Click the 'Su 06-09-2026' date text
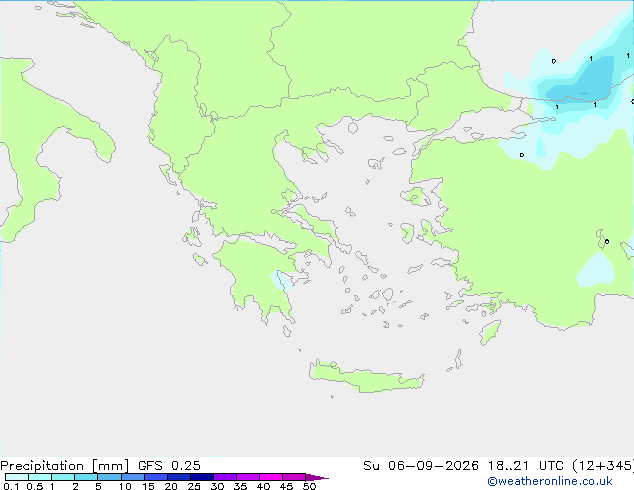The height and width of the screenshot is (490, 634). tap(421, 466)
